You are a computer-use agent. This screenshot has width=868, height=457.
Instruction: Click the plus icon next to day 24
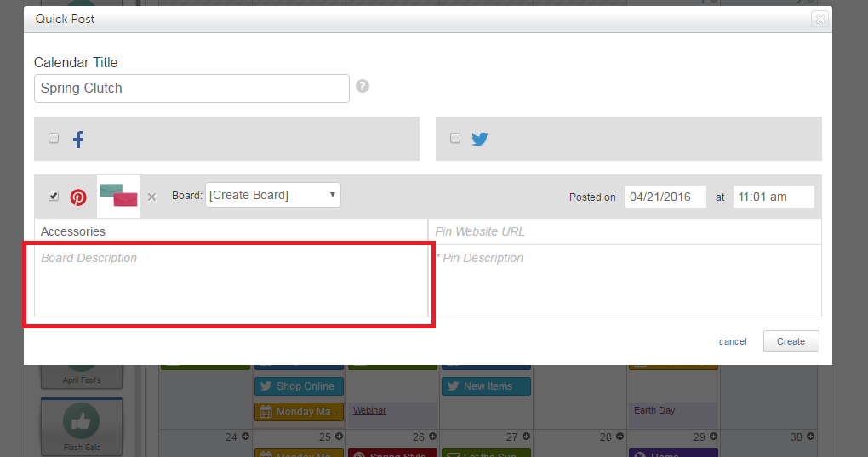pos(246,437)
